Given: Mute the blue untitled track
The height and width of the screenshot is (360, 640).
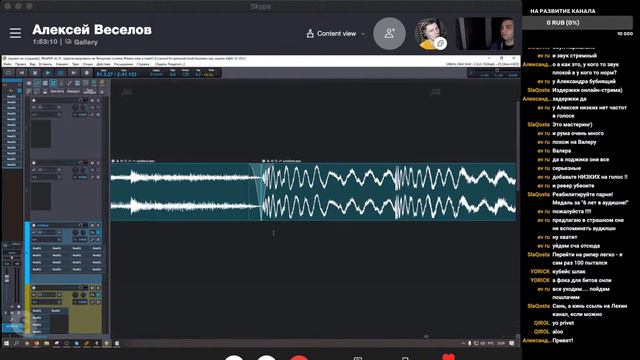Looking at the screenshot, I should (x=93, y=225).
